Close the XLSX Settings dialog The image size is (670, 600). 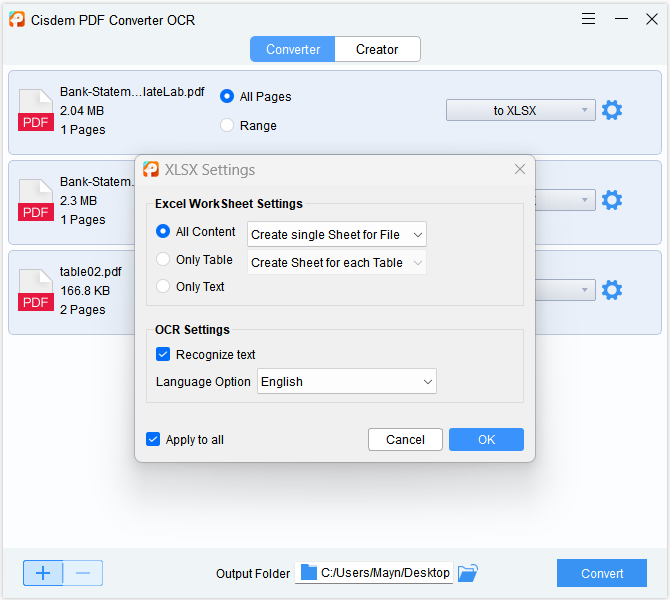tap(520, 169)
